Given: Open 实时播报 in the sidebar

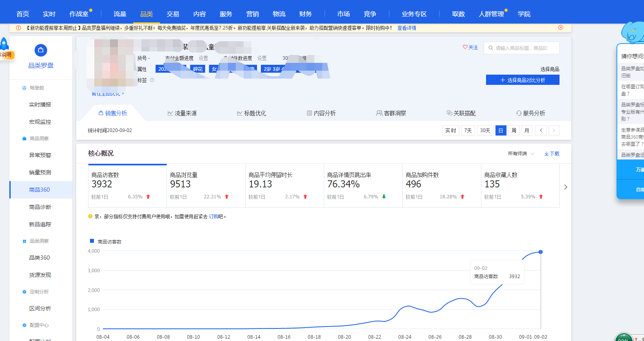Looking at the screenshot, I should coord(40,104).
